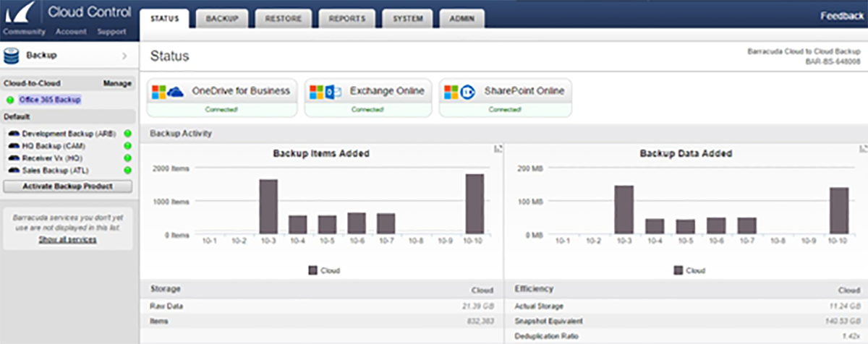Click the 10-3 bar in Backup Items Added

tap(268, 207)
